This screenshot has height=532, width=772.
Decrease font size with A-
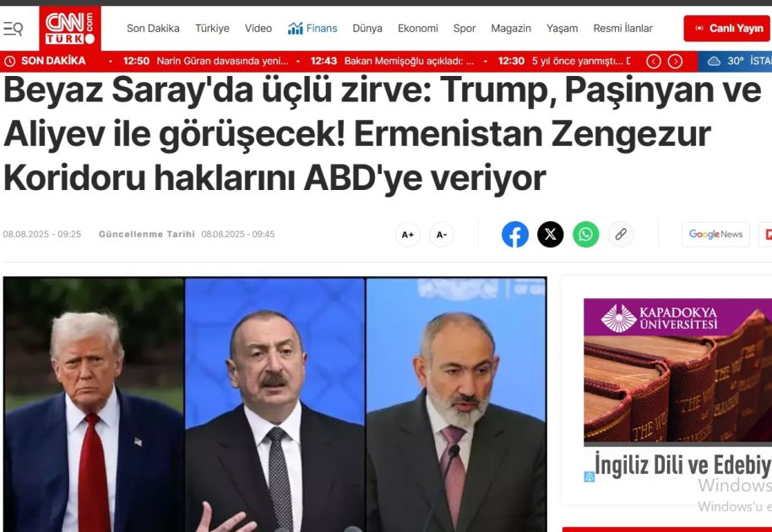tap(442, 235)
